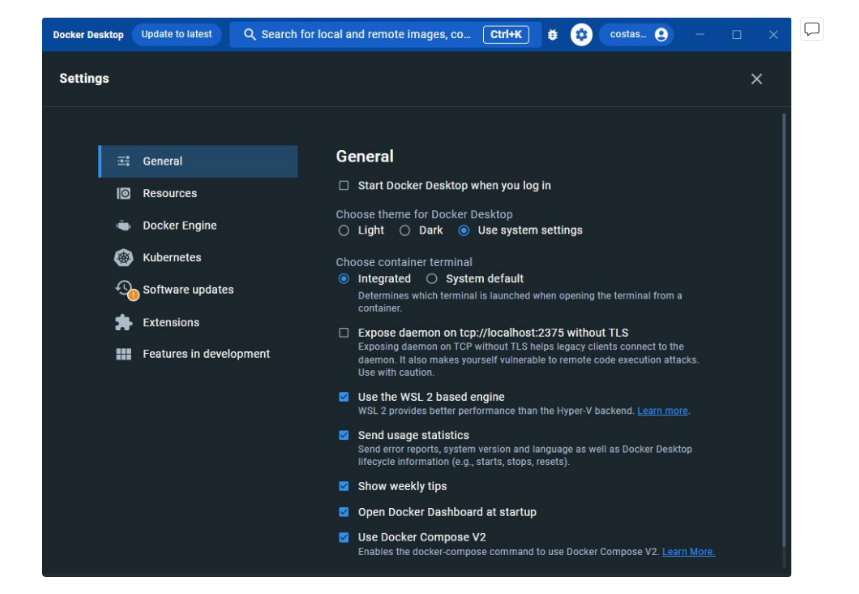This screenshot has width=859, height=594.
Task: Click the Ctrl+K shortcut badge
Action: coord(506,35)
